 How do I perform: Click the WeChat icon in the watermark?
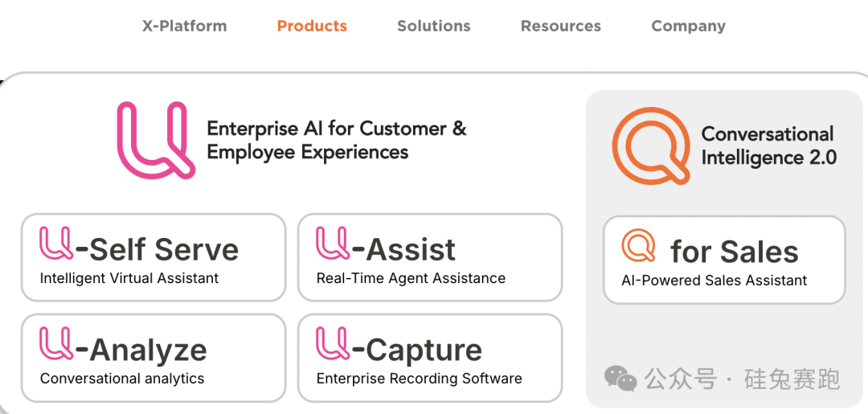pos(620,377)
